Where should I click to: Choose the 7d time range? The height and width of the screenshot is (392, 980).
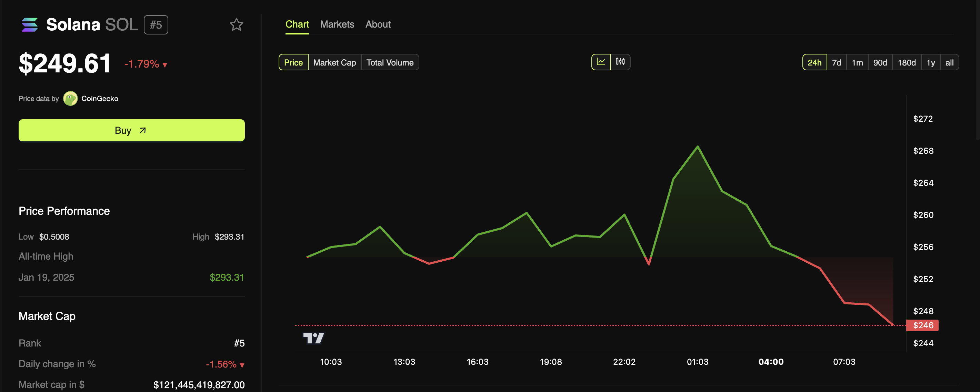point(836,62)
